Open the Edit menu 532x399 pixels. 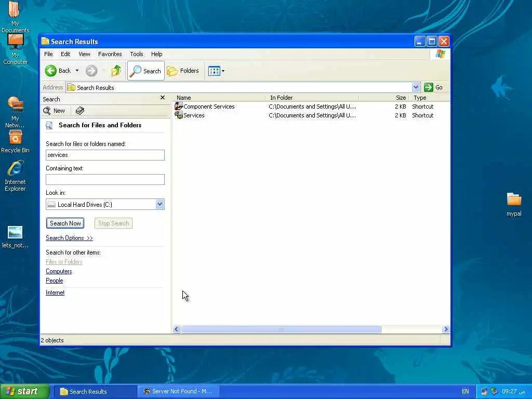pos(65,54)
